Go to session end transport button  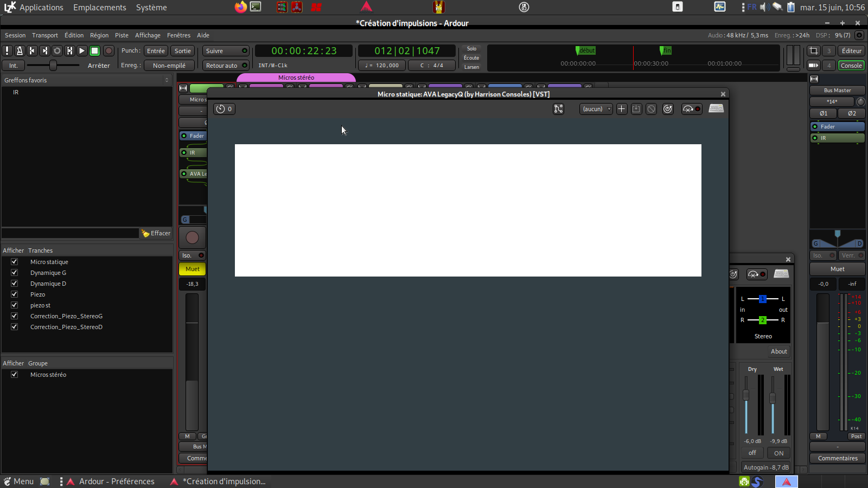[44, 50]
